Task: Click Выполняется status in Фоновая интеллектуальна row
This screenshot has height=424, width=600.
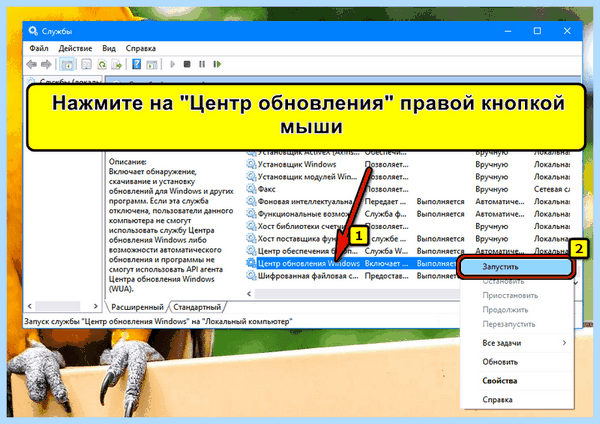Action: click(440, 201)
